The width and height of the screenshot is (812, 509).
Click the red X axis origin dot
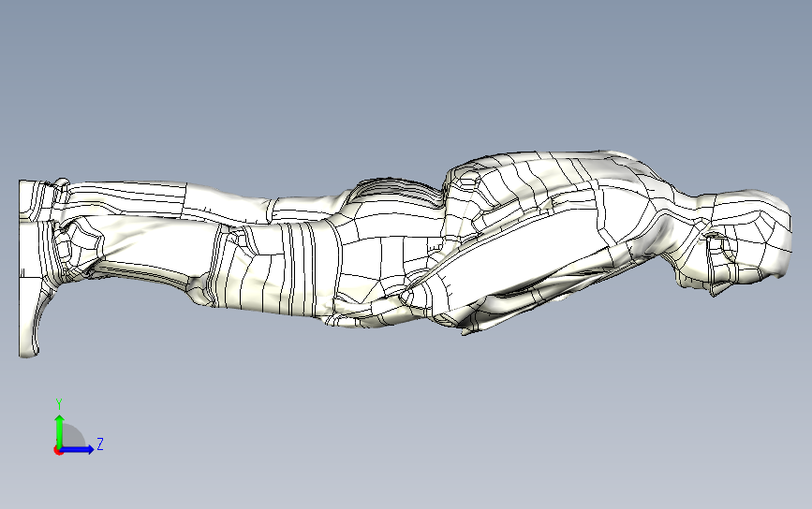point(58,451)
